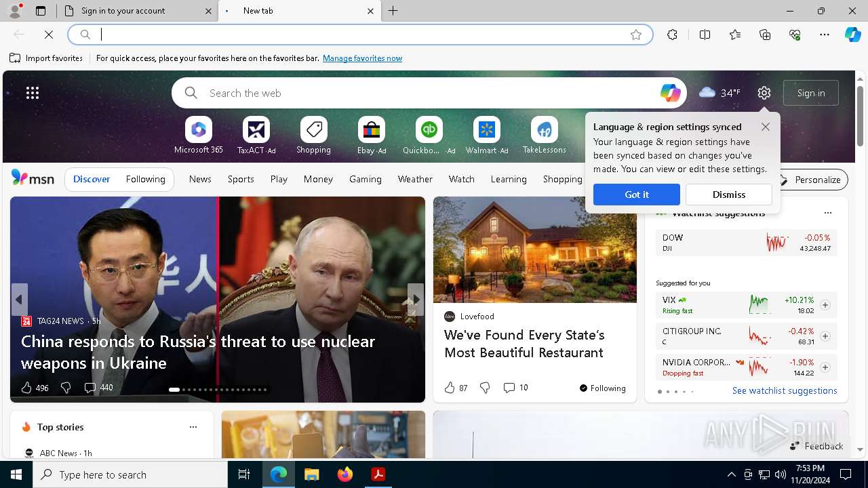Open the Weather menu item
868x488 pixels.
tap(415, 179)
